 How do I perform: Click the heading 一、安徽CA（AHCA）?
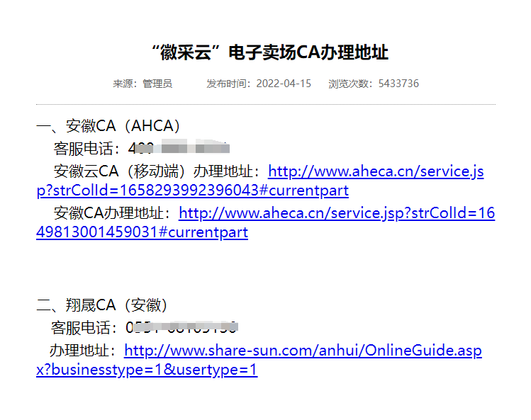pos(108,126)
